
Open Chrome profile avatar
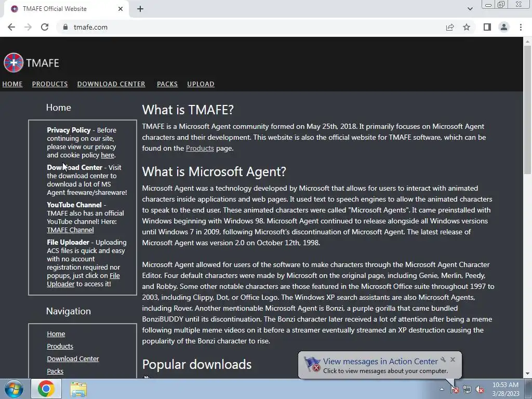[504, 27]
